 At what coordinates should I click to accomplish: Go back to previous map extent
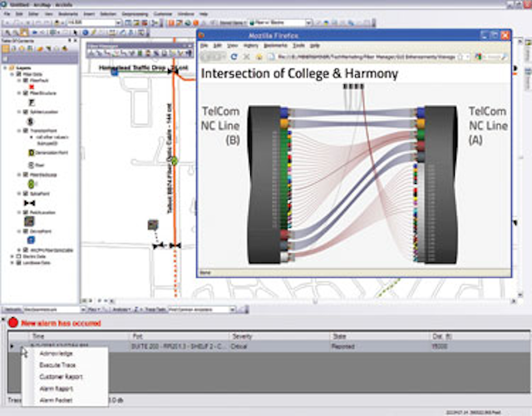35,32
